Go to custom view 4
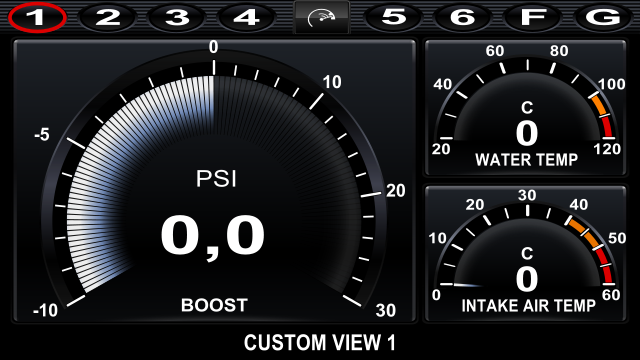640x360 pixels. click(247, 18)
